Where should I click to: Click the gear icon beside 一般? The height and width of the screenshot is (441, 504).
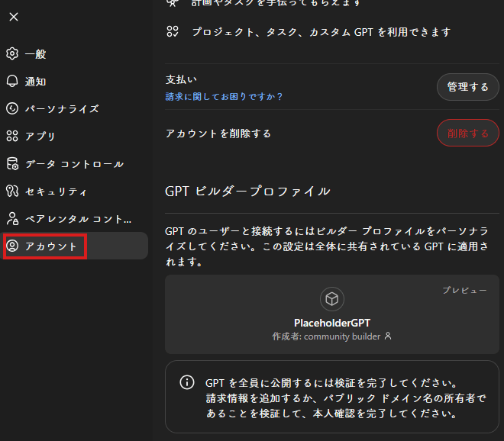(x=12, y=54)
